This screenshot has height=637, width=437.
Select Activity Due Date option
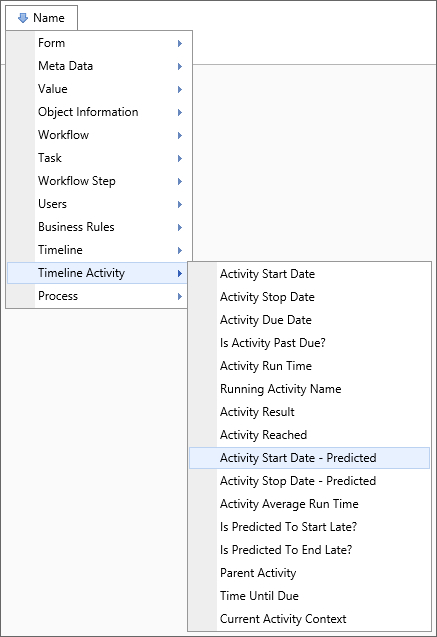309,320
